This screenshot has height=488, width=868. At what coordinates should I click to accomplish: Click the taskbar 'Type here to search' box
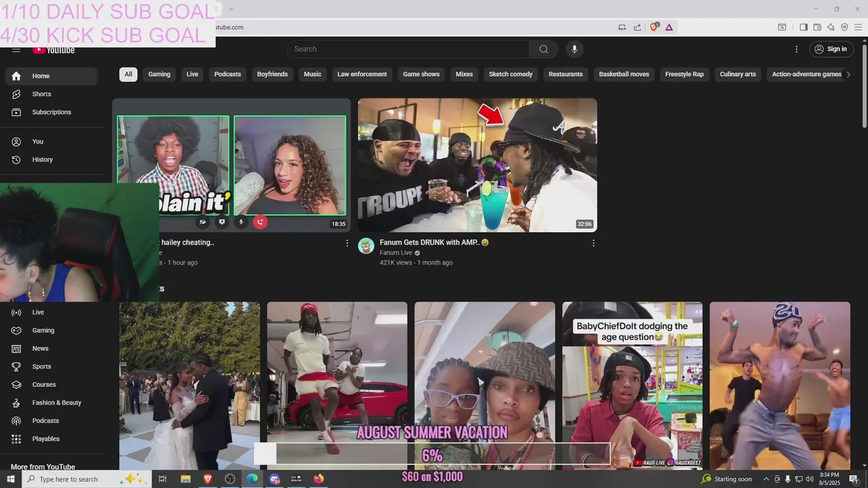point(87,479)
